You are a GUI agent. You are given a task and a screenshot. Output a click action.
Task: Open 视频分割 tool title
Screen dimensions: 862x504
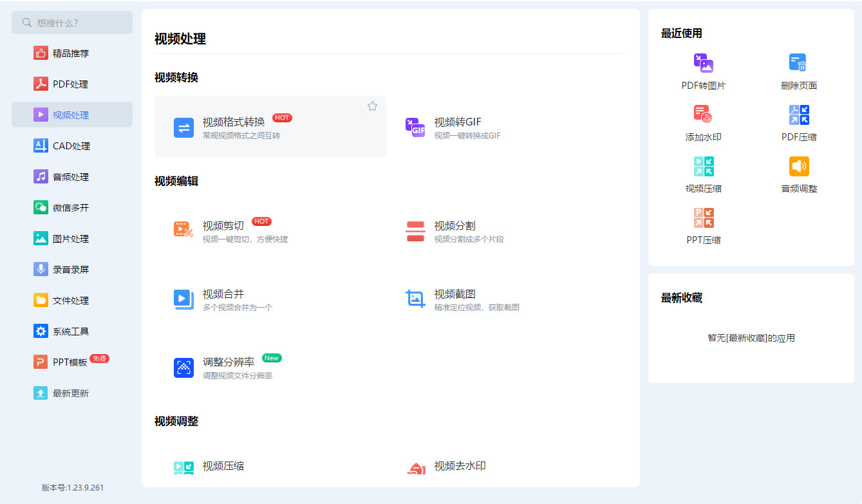point(455,225)
